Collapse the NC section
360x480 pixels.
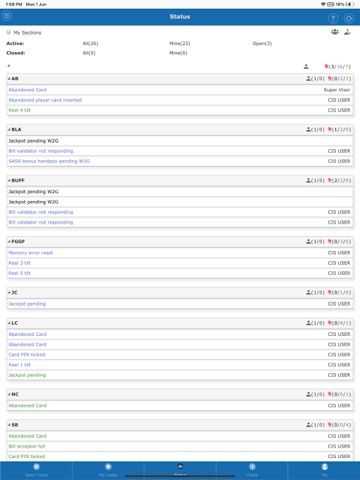tap(9, 394)
